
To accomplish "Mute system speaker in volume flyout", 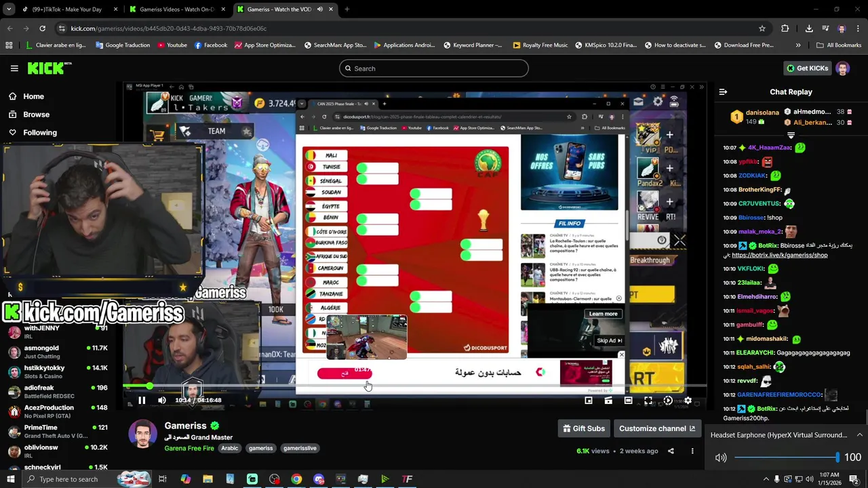I will click(721, 457).
